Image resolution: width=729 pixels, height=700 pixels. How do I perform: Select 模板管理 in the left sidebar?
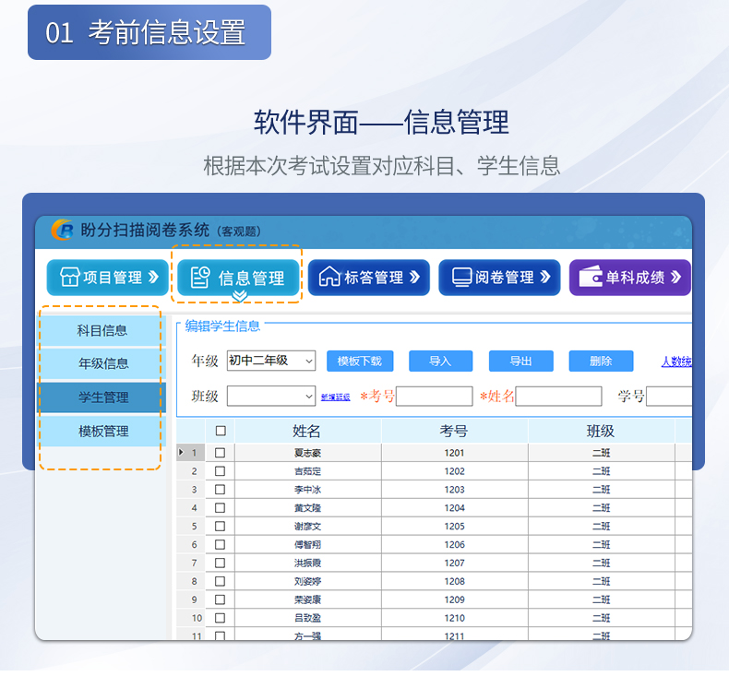[x=102, y=432]
